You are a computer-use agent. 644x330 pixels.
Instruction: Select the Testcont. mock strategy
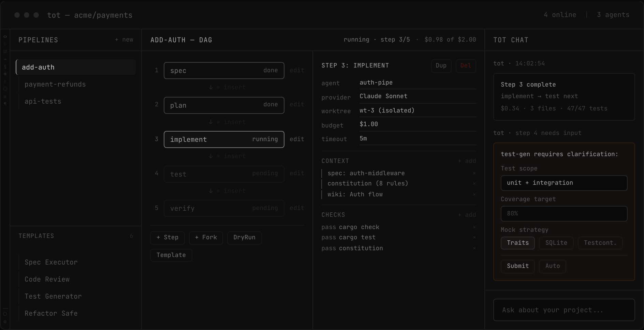[x=600, y=243]
